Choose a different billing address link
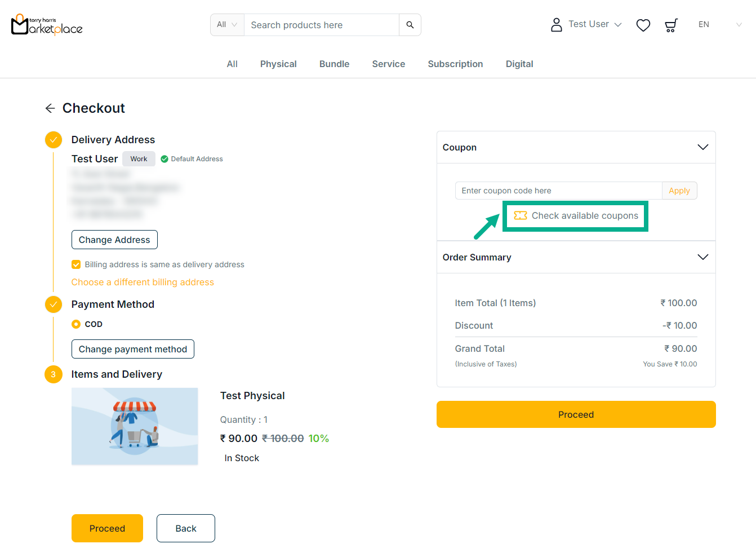The width and height of the screenshot is (756, 557). point(143,282)
